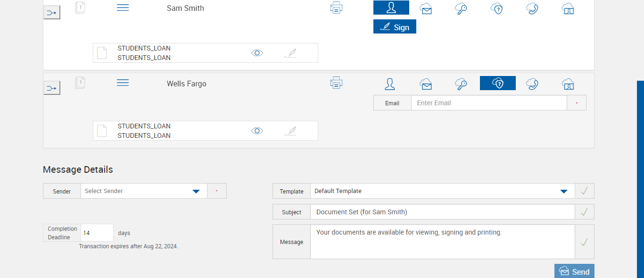Select key password icon for Wells Fargo

click(461, 84)
